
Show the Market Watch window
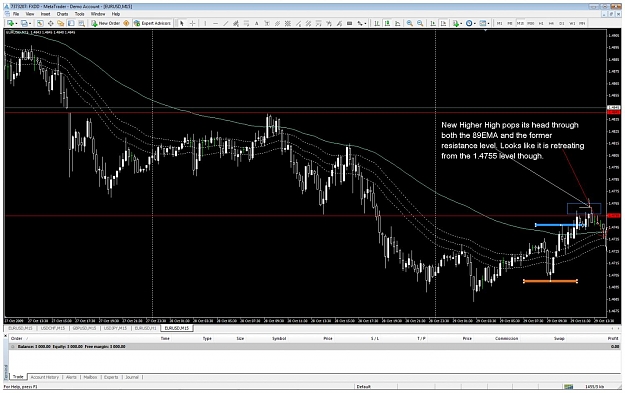(40, 23)
